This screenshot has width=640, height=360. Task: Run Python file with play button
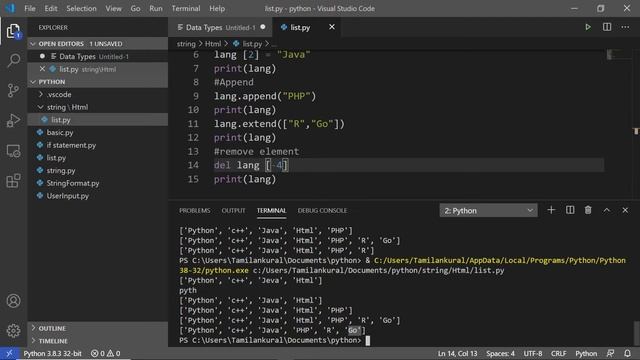(x=588, y=27)
